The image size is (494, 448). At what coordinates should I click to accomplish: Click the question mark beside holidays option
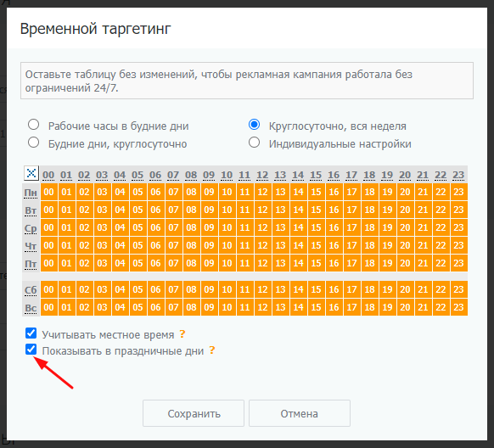click(212, 350)
